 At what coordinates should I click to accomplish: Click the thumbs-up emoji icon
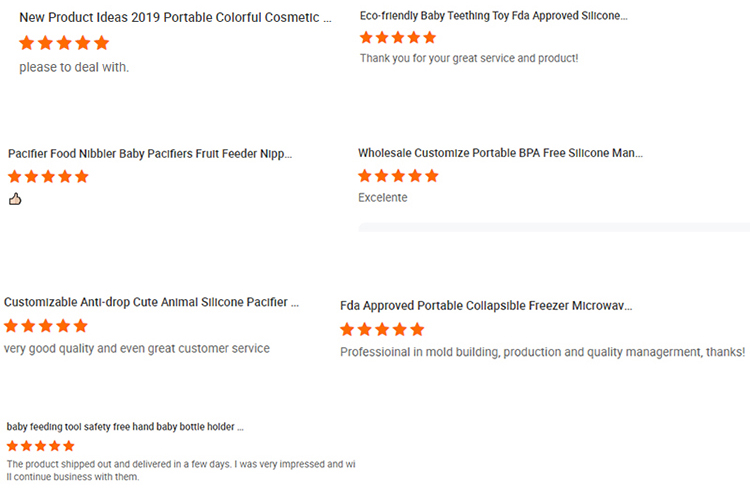(x=15, y=199)
